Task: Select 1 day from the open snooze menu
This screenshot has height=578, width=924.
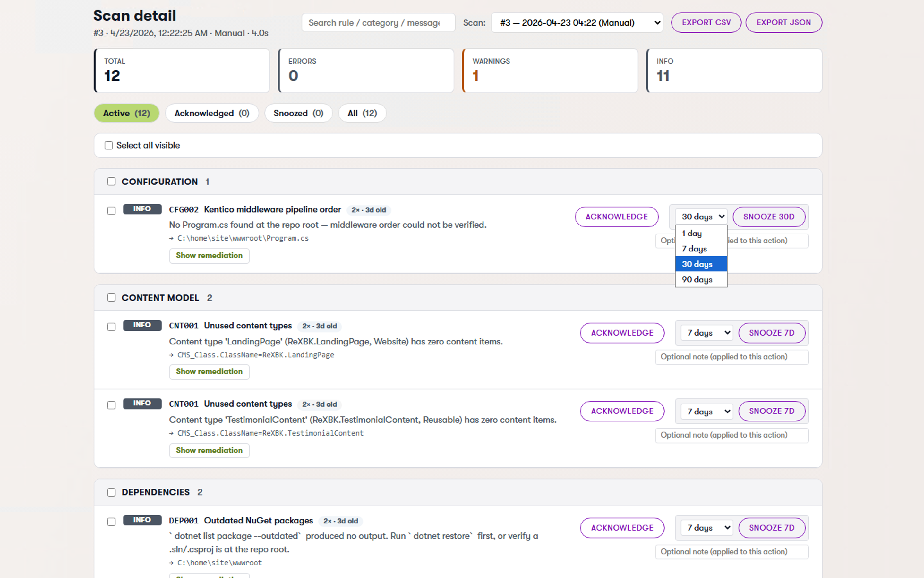Action: (x=692, y=233)
